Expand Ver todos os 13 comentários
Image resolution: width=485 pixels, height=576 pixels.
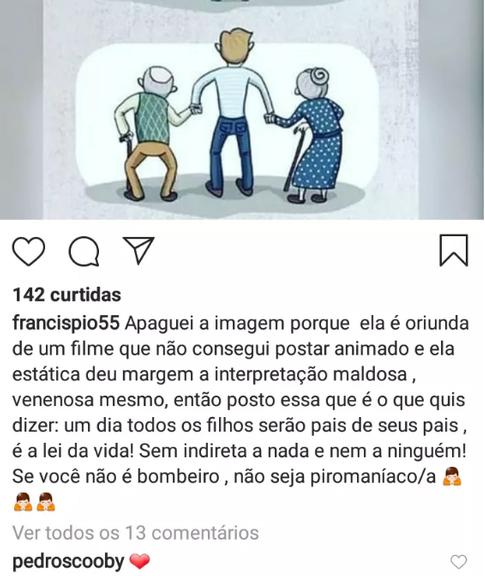pyautogui.click(x=136, y=533)
